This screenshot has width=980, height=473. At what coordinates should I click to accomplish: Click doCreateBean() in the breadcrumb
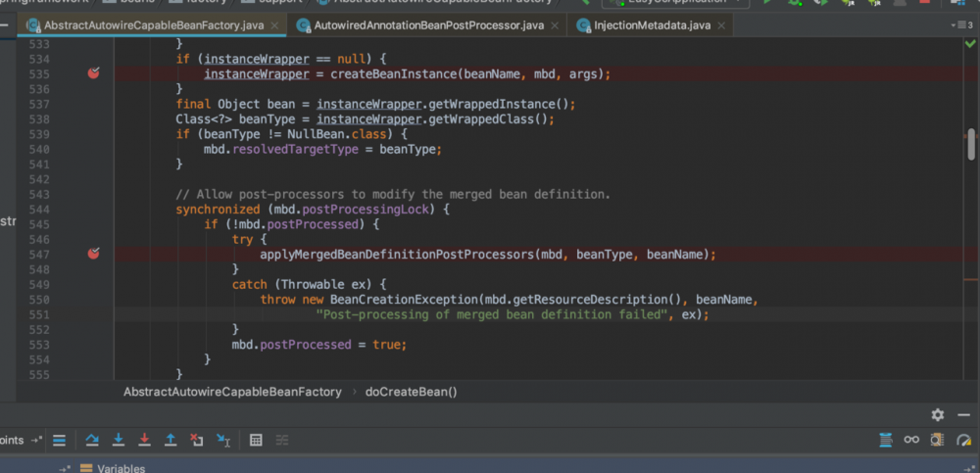point(411,392)
